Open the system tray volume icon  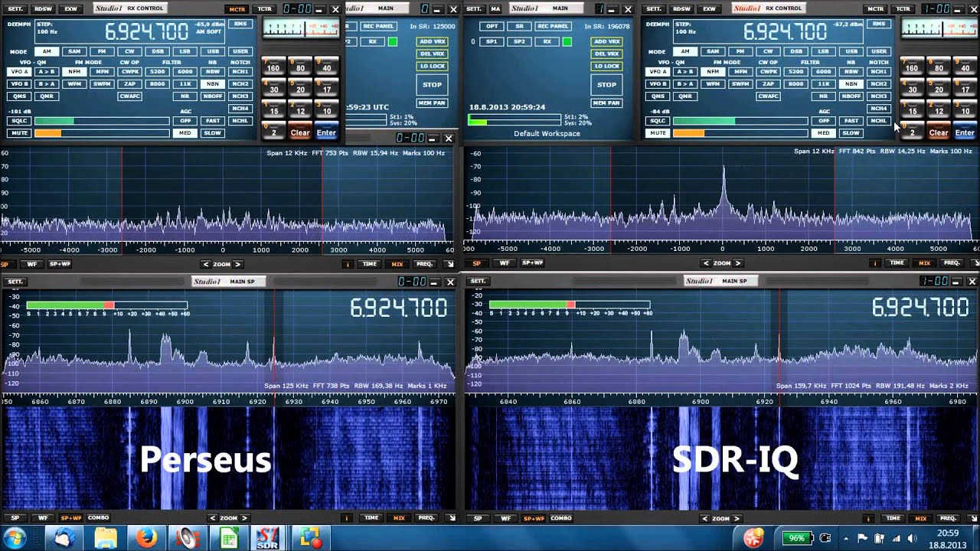(x=911, y=538)
